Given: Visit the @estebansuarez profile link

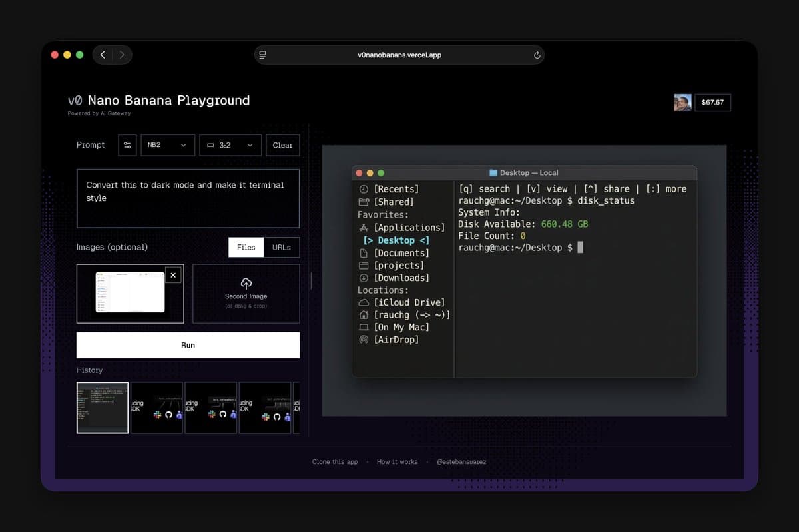Looking at the screenshot, I should (x=461, y=461).
